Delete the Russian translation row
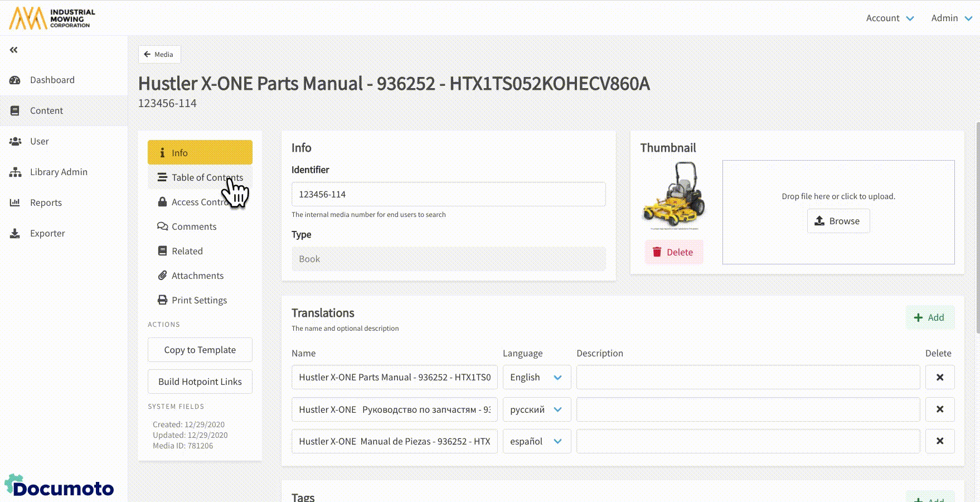 (x=939, y=409)
